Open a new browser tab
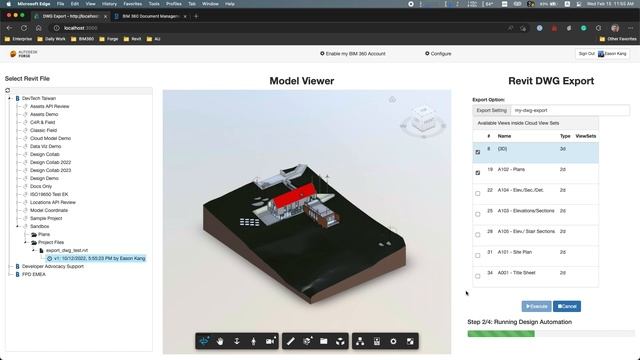This screenshot has height=360, width=640. 196,16
